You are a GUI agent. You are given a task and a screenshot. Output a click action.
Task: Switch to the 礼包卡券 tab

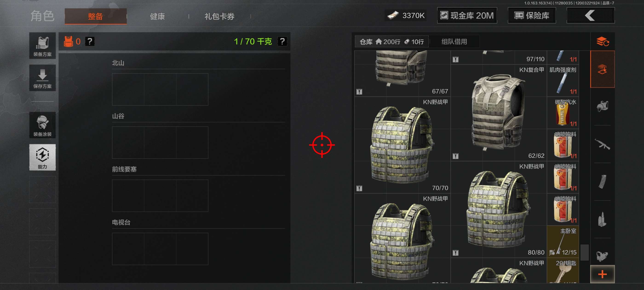219,17
